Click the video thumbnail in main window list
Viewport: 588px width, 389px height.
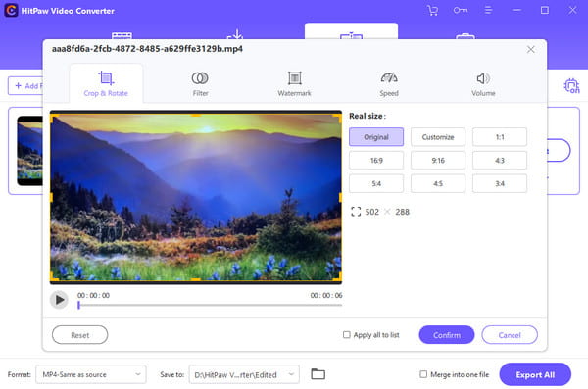tap(30, 151)
